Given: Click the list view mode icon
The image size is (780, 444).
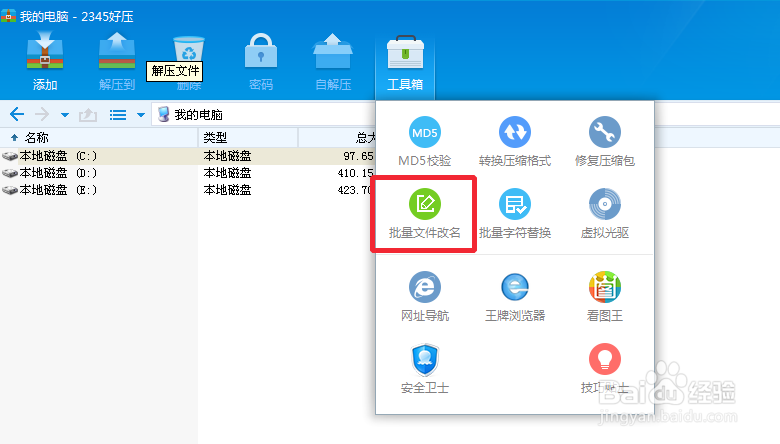Looking at the screenshot, I should tap(118, 115).
